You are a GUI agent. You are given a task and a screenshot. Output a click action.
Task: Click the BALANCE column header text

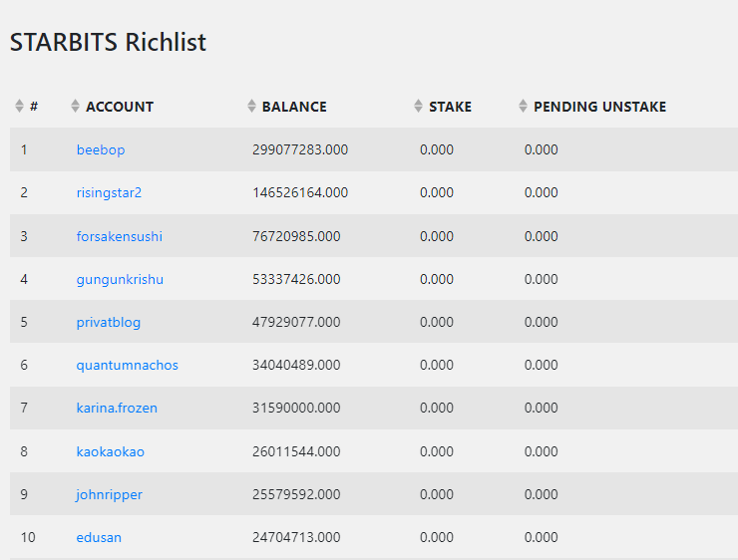[x=294, y=107]
